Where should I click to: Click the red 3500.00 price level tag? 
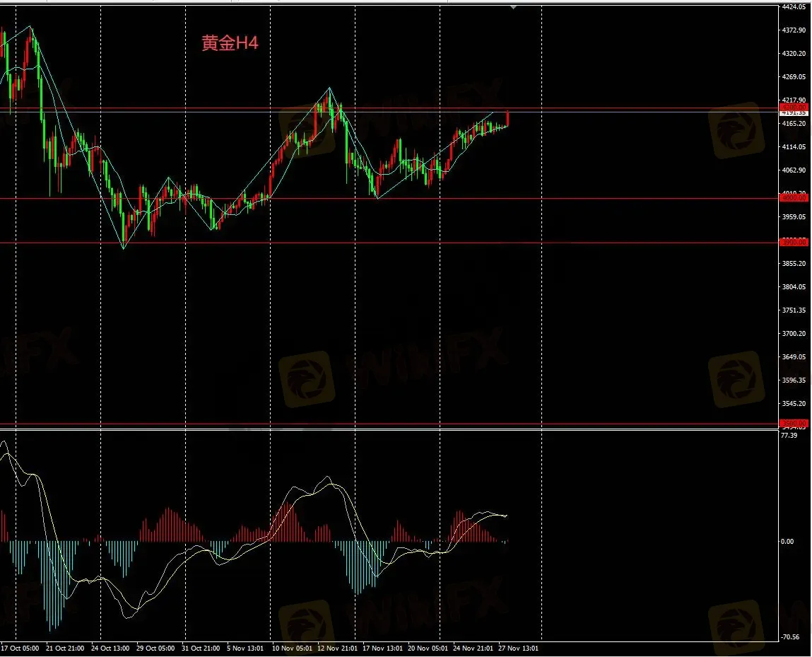pyautogui.click(x=794, y=423)
